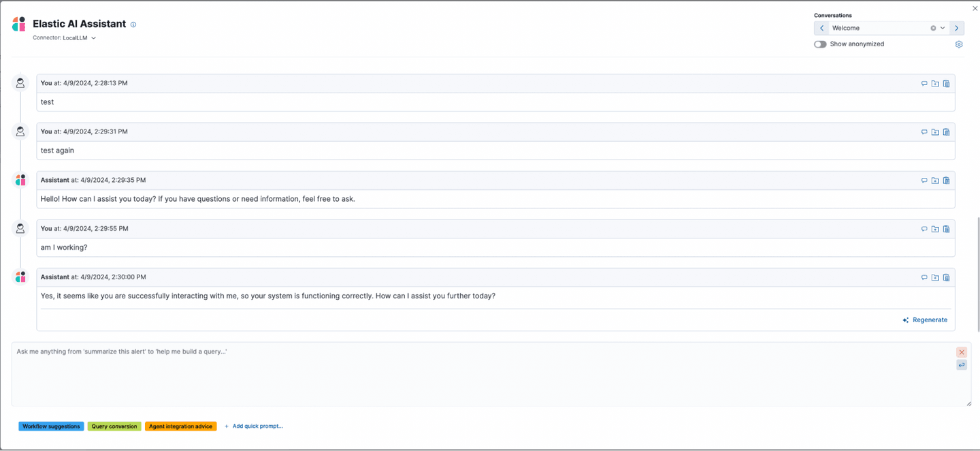Enable the Show anonymized switch
Screen dimensions: 980x451
point(820,44)
